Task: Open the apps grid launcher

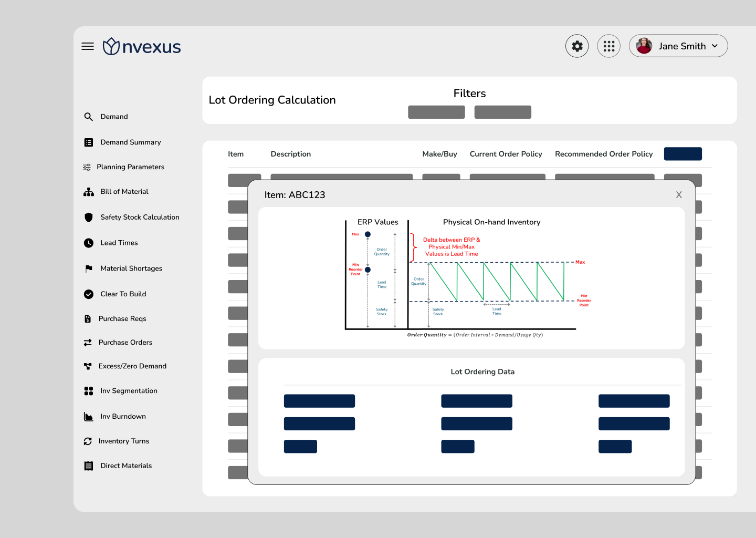Action: (609, 46)
